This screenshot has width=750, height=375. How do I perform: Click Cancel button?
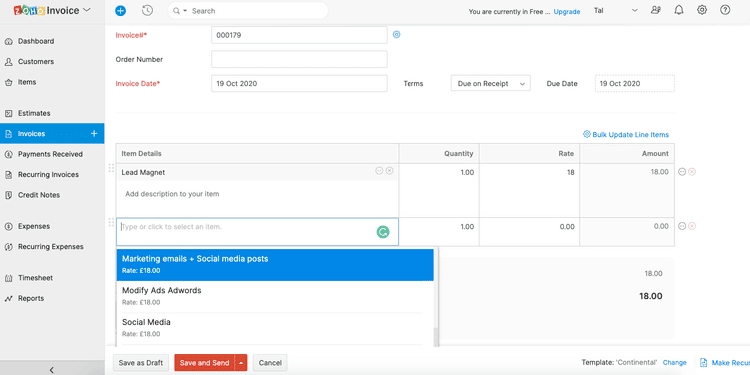pos(270,363)
